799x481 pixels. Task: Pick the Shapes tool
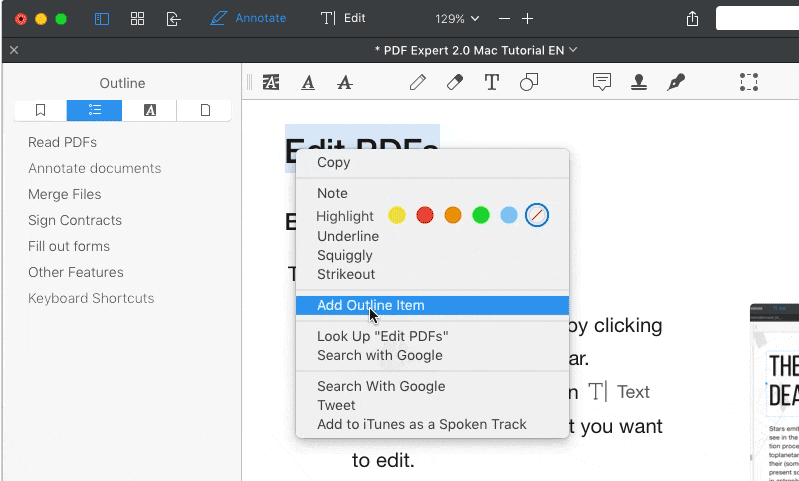(x=529, y=83)
